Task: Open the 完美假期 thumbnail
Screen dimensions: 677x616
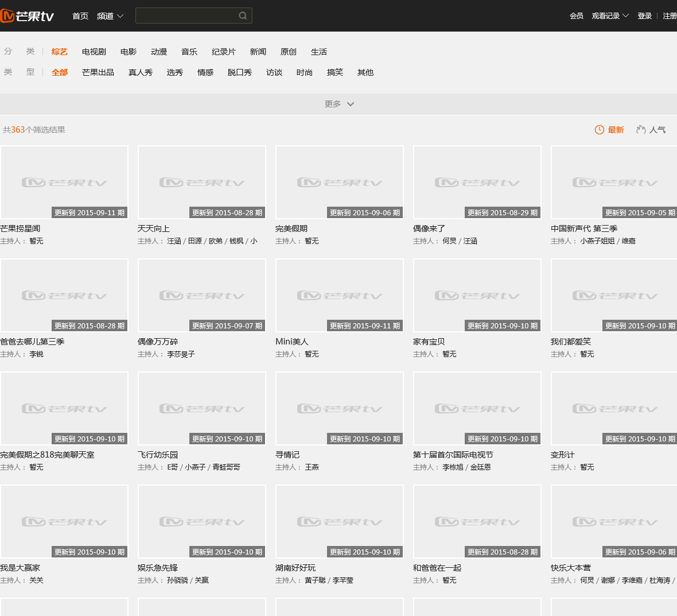Action: [340, 183]
